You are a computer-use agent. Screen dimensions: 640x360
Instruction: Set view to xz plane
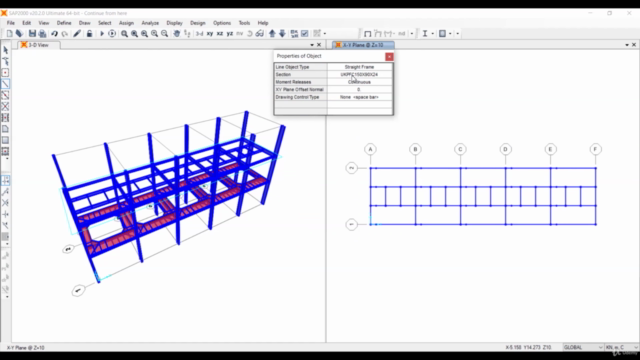click(x=220, y=33)
